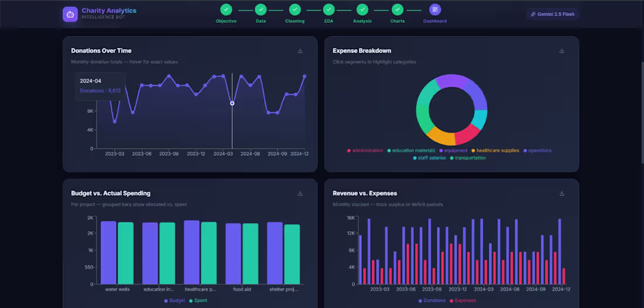Image resolution: width=644 pixels, height=308 pixels.
Task: Click the Budget vs. Actual Spending heading
Action: (111, 193)
